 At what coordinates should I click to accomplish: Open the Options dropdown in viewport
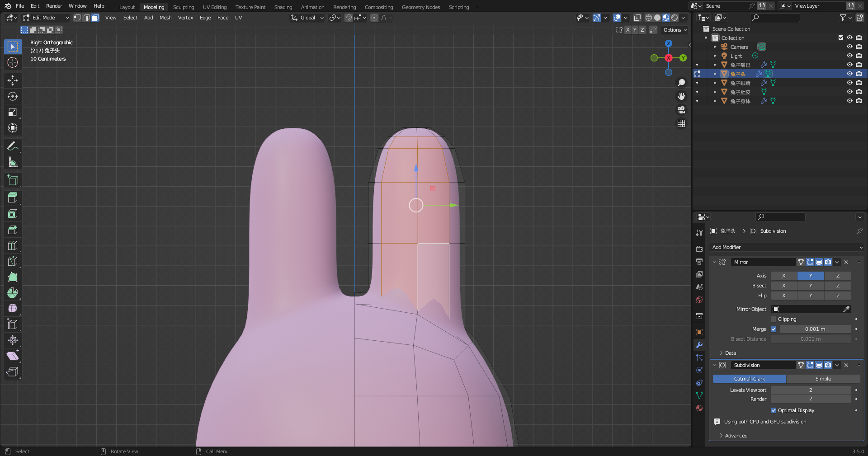click(x=675, y=30)
